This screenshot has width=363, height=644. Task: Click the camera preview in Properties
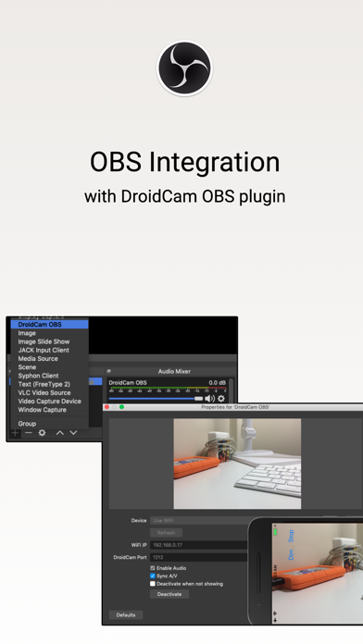237,464
